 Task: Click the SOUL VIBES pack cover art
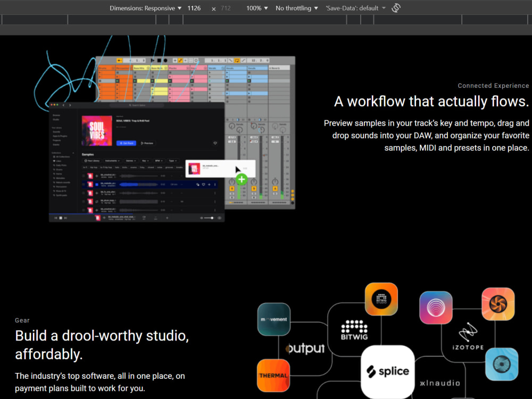[97, 131]
